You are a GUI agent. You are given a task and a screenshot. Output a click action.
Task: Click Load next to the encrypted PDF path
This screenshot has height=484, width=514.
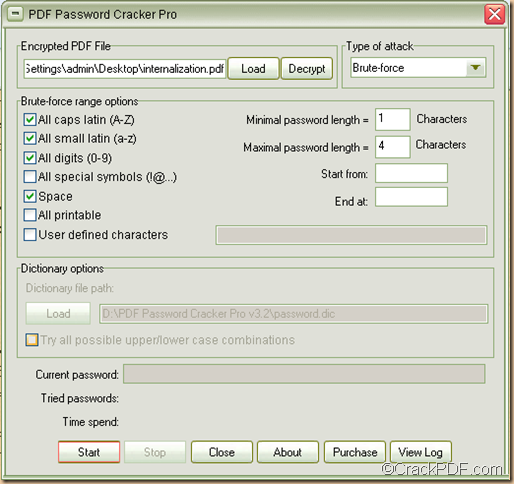click(x=253, y=69)
